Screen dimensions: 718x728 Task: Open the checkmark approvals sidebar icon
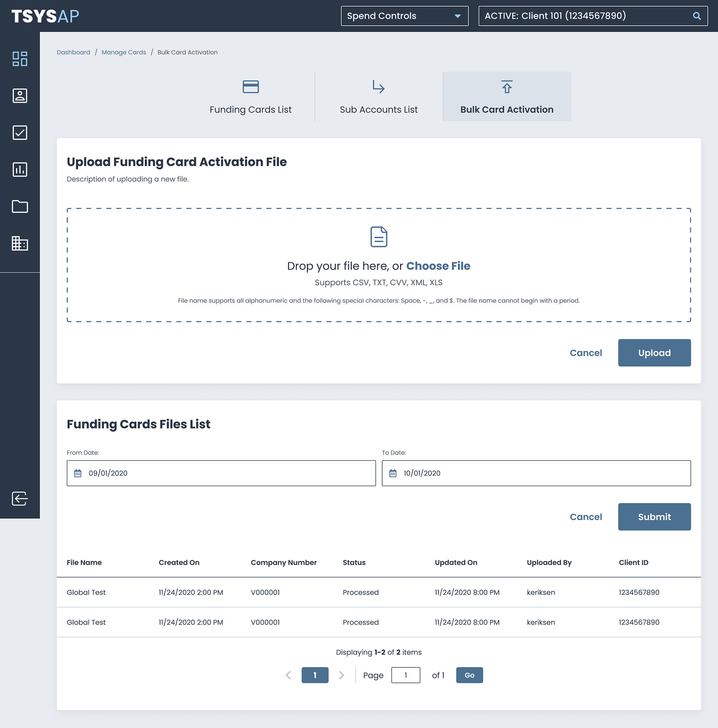pyautogui.click(x=19, y=133)
